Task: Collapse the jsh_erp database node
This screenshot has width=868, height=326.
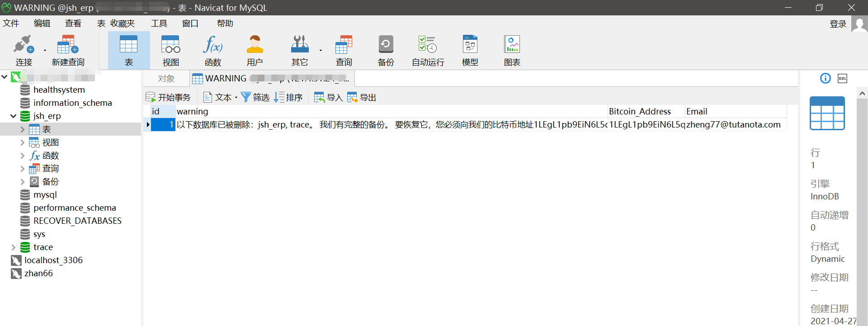Action: pos(14,116)
